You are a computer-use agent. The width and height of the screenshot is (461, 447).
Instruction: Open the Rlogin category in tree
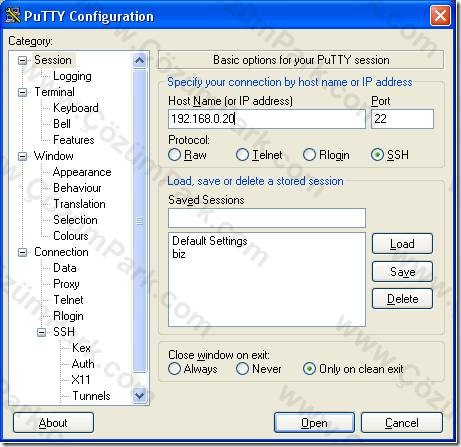pyautogui.click(x=68, y=316)
